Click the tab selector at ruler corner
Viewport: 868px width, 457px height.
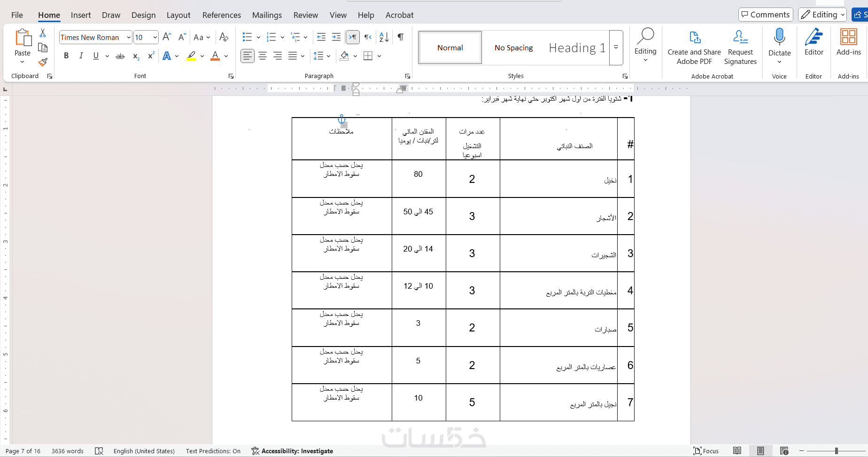coord(5,89)
